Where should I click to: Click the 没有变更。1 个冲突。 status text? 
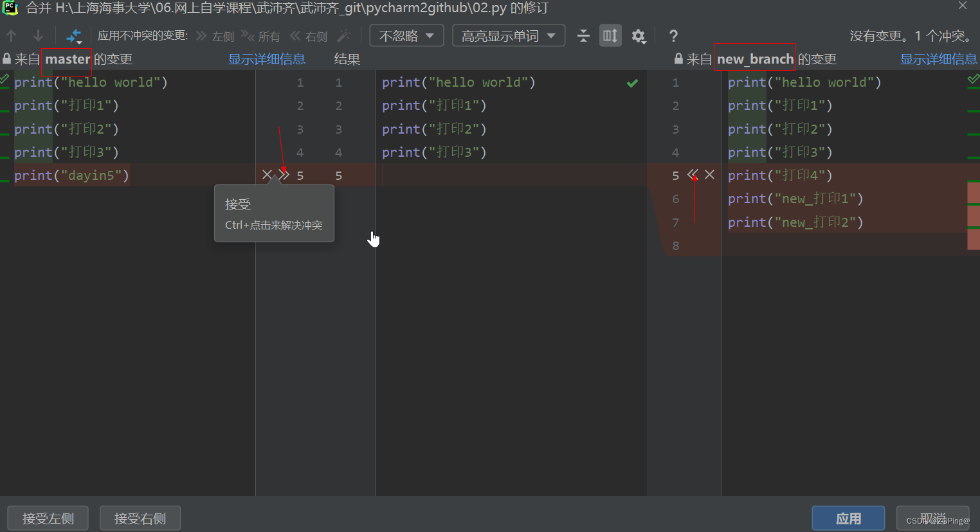[x=912, y=36]
